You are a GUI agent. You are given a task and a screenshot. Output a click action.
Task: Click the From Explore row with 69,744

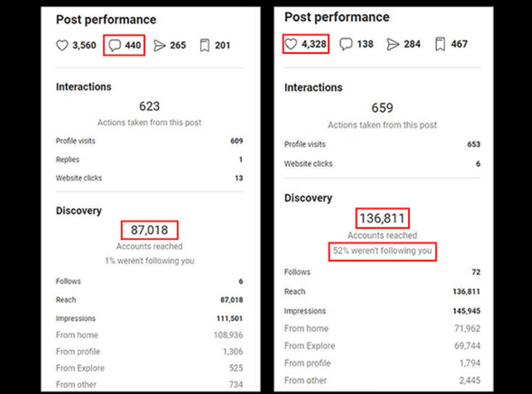[382, 346]
